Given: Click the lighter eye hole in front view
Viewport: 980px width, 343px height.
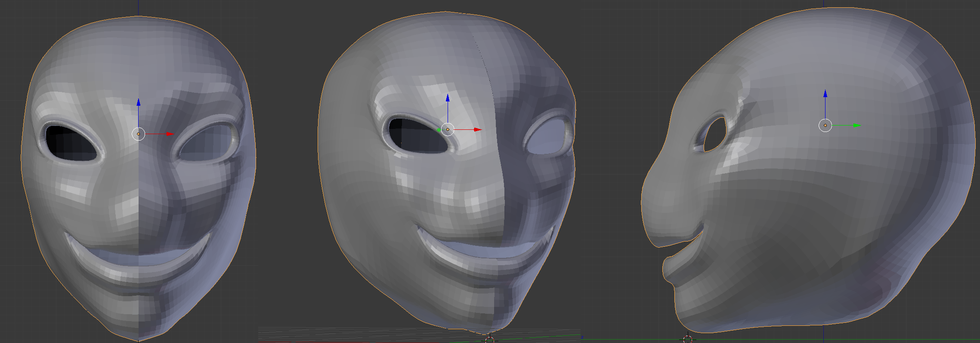Looking at the screenshot, I should click(x=207, y=143).
